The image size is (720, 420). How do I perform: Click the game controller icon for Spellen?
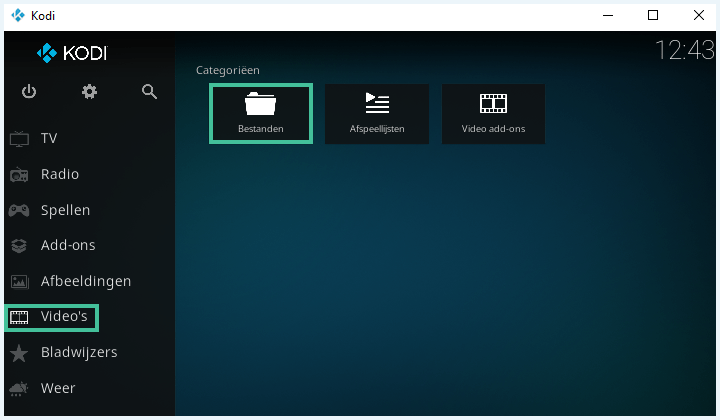click(19, 210)
